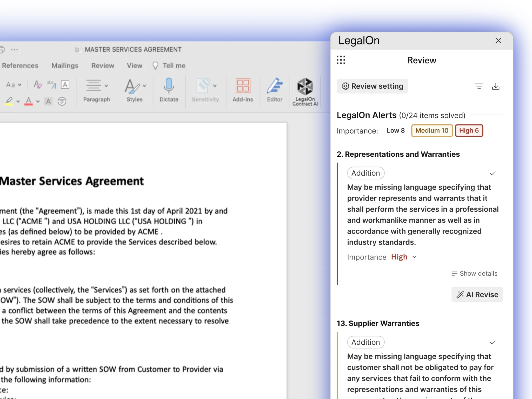Click the Master Services Agreement document title
The height and width of the screenshot is (399, 532).
click(133, 49)
